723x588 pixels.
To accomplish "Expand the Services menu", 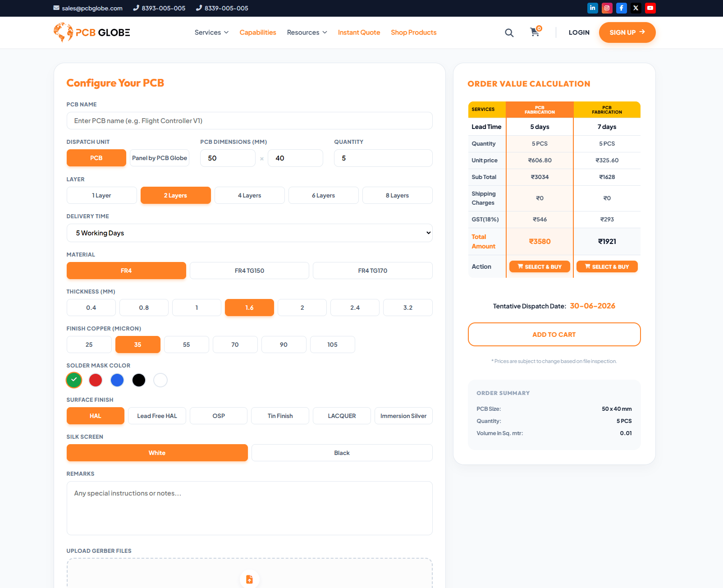I will 211,32.
